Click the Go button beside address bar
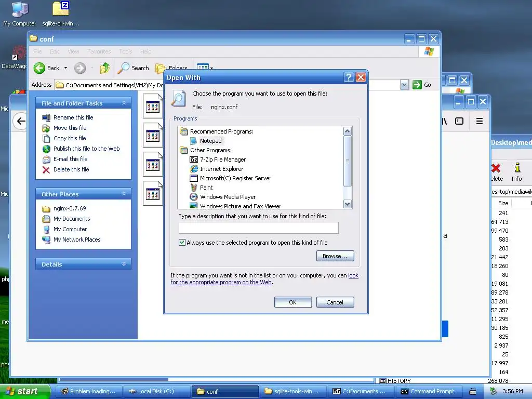 tap(422, 85)
